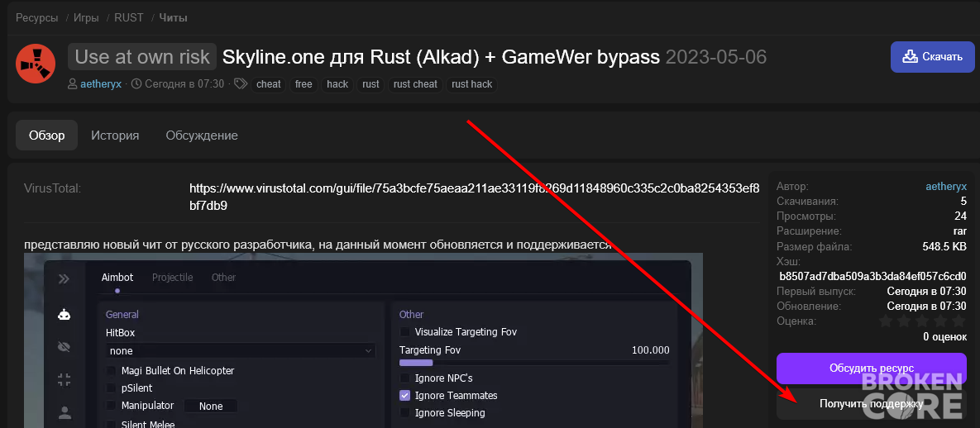Click the hash value b8507ad7dba509a3b3da84ef057c6cd0
This screenshot has height=428, width=980.
coord(872,276)
